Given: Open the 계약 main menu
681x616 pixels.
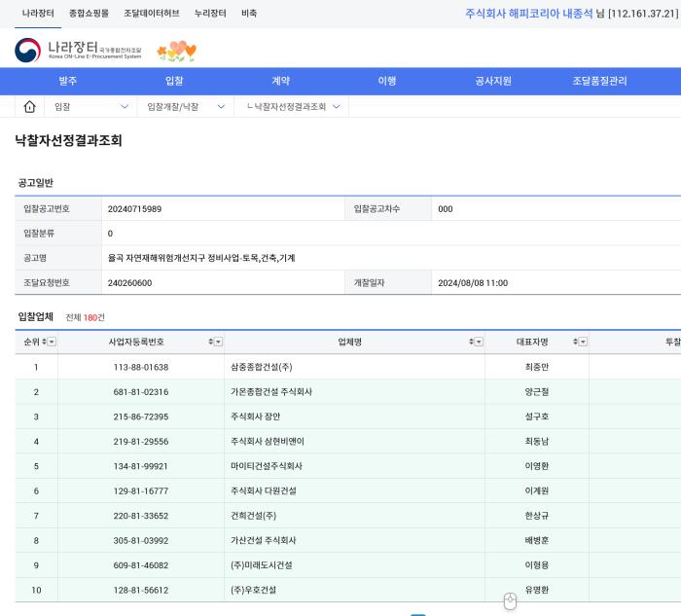Looking at the screenshot, I should click(280, 81).
